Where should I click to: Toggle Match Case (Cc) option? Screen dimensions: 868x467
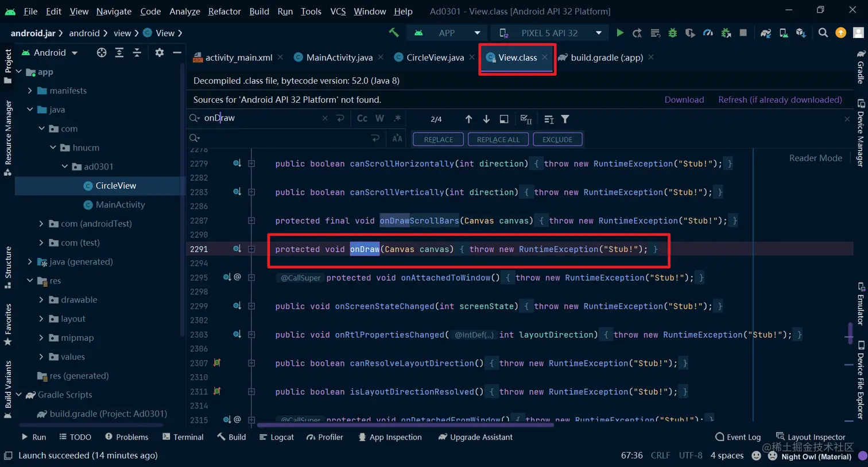click(x=362, y=118)
